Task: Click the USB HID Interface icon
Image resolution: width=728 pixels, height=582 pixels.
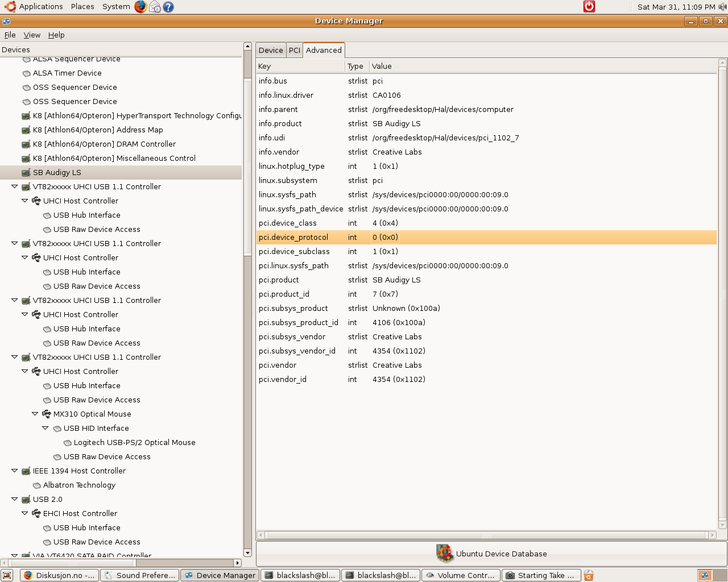Action: pos(57,428)
